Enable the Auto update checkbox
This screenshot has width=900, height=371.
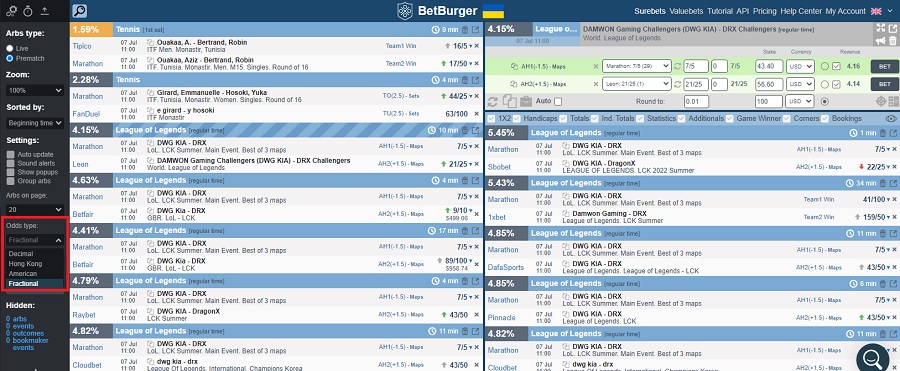pyautogui.click(x=10, y=154)
